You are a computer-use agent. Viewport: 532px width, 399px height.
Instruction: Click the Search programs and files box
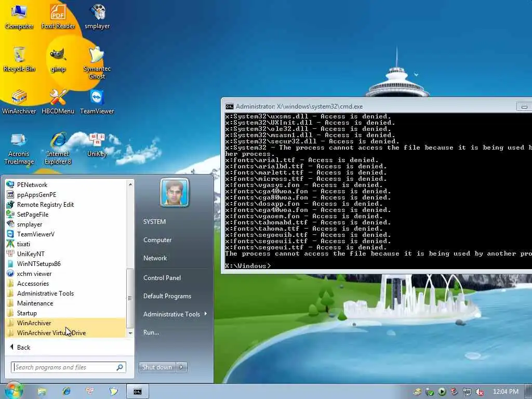click(x=64, y=367)
